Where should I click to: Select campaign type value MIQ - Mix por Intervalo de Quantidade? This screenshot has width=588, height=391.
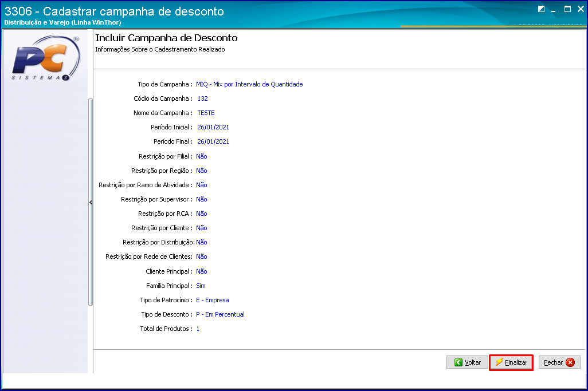coord(249,84)
